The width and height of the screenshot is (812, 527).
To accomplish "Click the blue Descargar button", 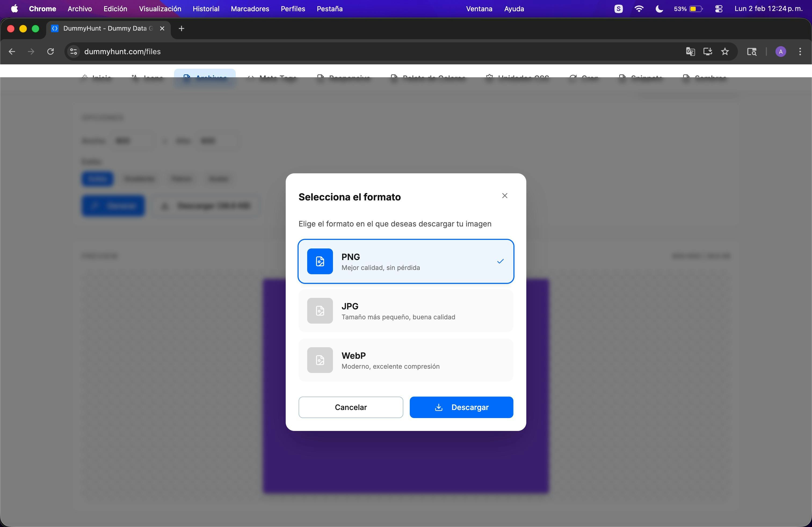I will [x=461, y=407].
